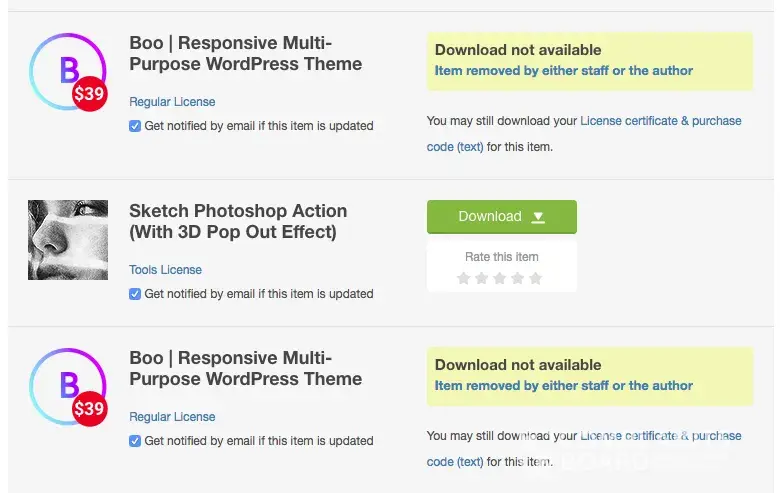Rate the Sketch item five stars
The width and height of the screenshot is (780, 493).
coord(535,278)
